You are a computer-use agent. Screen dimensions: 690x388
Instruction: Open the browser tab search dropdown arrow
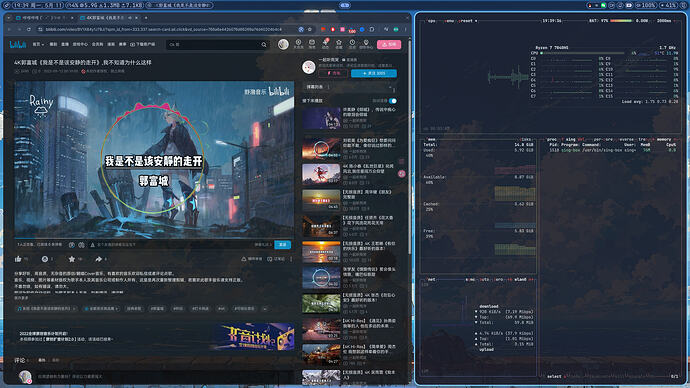9,18
